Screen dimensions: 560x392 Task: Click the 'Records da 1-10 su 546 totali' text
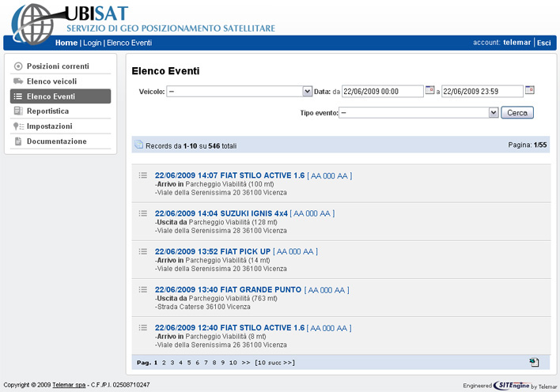(191, 145)
